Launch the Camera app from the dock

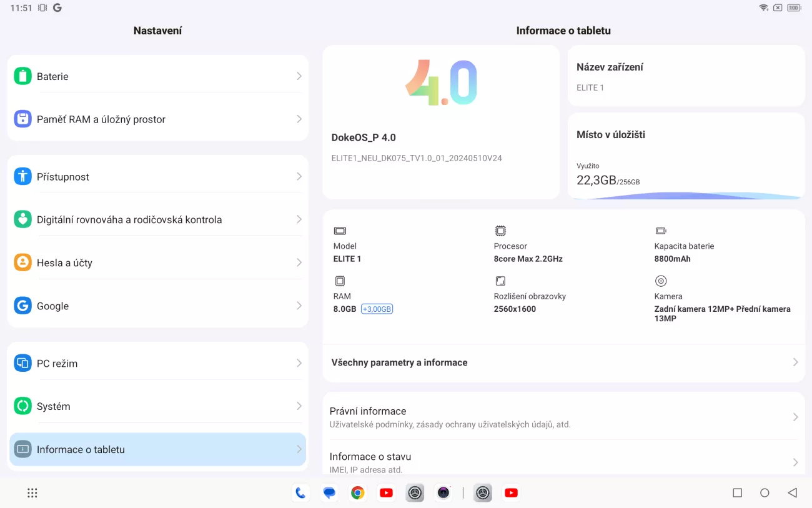[x=443, y=493]
